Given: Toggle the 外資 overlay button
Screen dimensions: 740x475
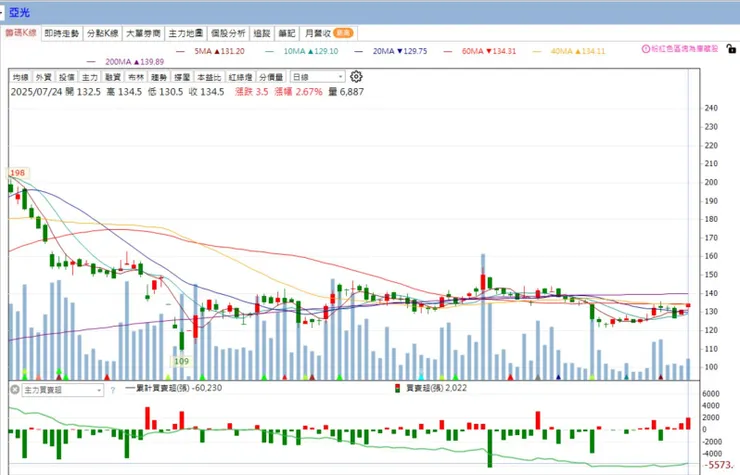Looking at the screenshot, I should click(x=43, y=77).
